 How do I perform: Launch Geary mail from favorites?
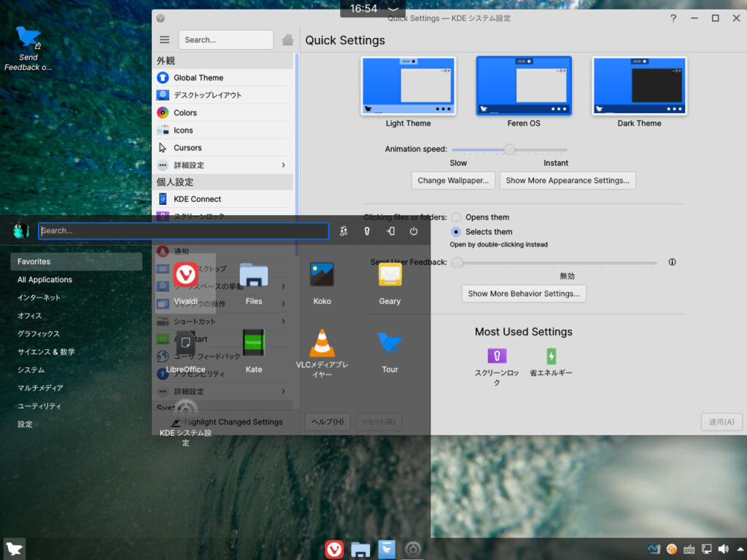[x=390, y=275]
